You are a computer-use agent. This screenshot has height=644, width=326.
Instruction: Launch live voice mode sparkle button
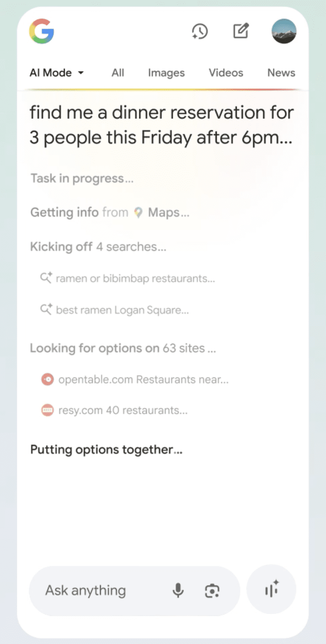[x=272, y=590]
